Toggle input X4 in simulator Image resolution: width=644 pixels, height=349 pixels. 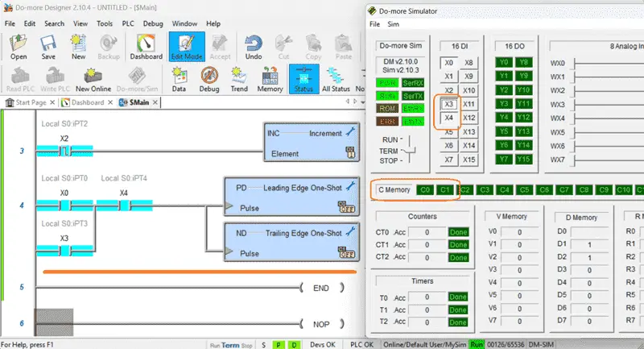click(448, 118)
